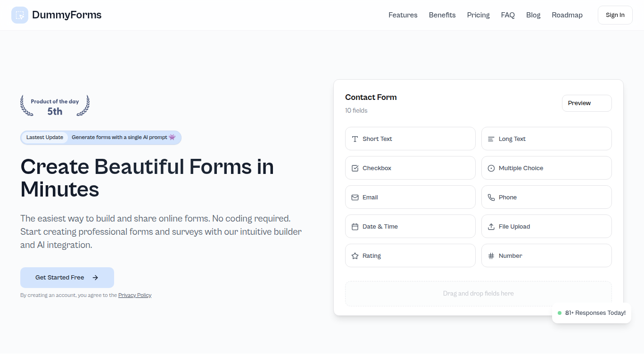
Task: Click the Preview button
Action: coord(587,103)
